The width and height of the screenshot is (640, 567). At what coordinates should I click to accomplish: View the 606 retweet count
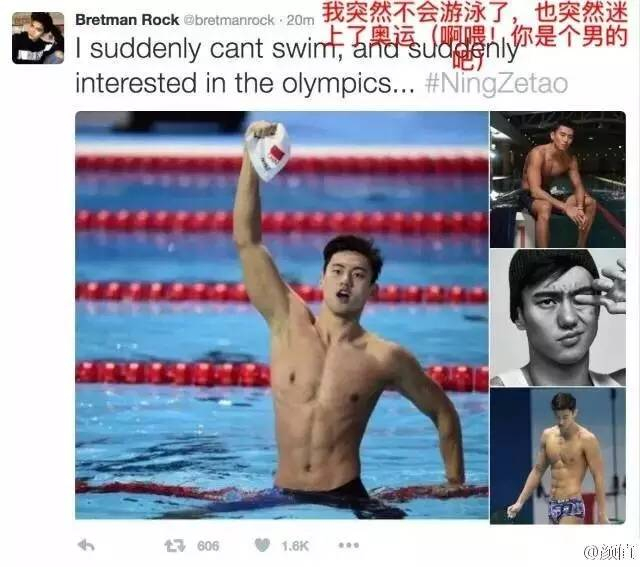click(208, 546)
